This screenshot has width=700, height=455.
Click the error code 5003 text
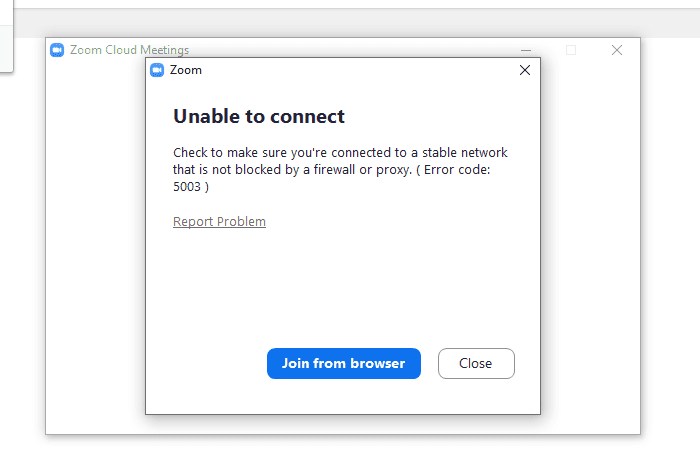point(189,187)
